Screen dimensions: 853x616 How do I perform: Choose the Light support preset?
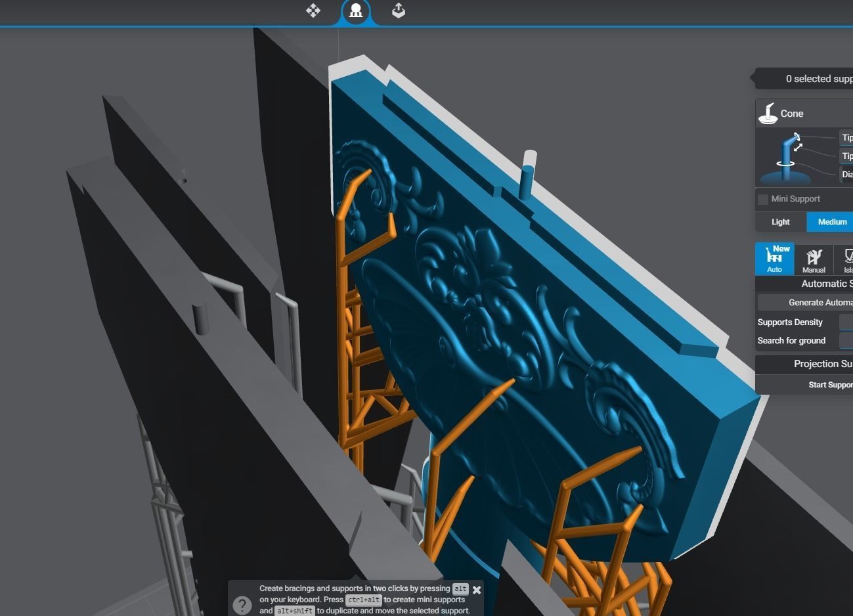pyautogui.click(x=781, y=222)
